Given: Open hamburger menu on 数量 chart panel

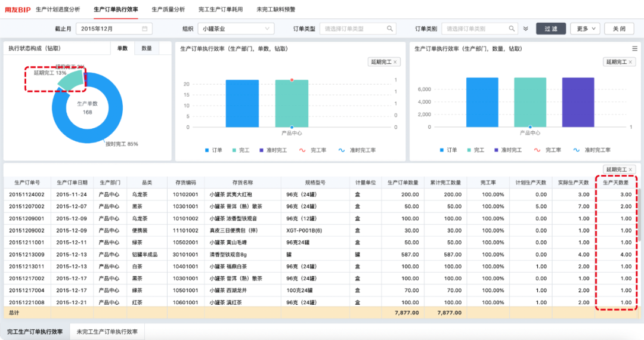Looking at the screenshot, I should (634, 48).
